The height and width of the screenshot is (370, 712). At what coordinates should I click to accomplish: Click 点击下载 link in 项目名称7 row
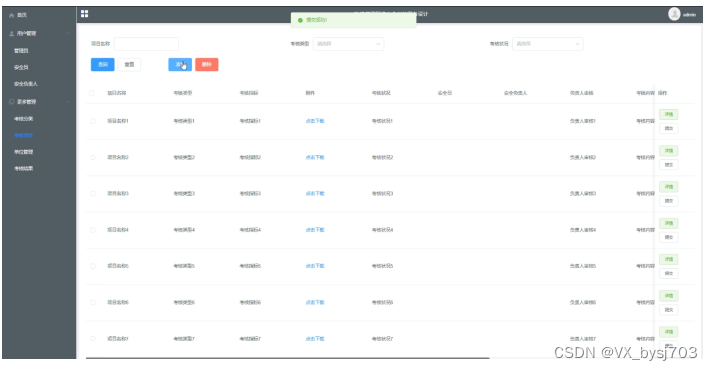click(x=315, y=339)
